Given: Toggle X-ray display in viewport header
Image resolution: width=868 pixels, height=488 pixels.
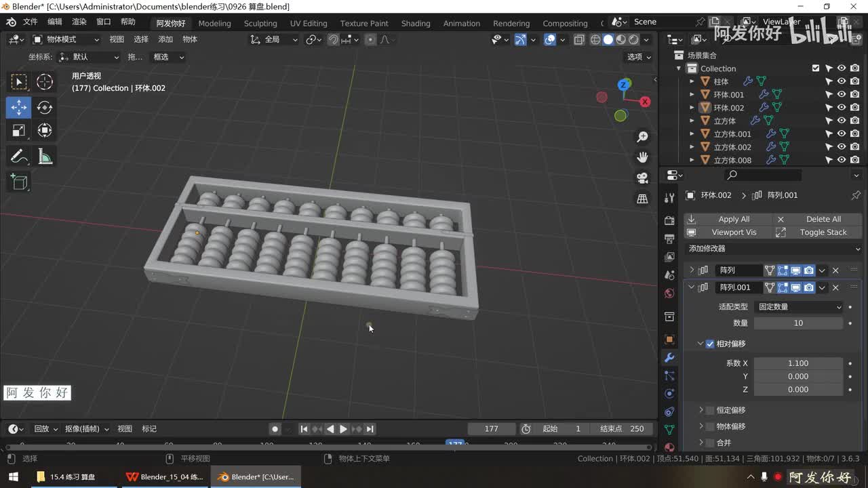Looking at the screenshot, I should tap(578, 40).
